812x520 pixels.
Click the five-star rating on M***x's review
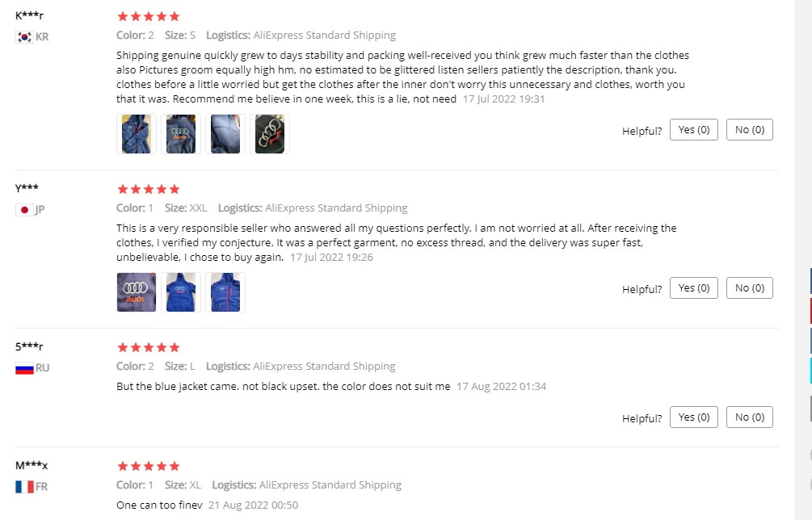tap(149, 466)
